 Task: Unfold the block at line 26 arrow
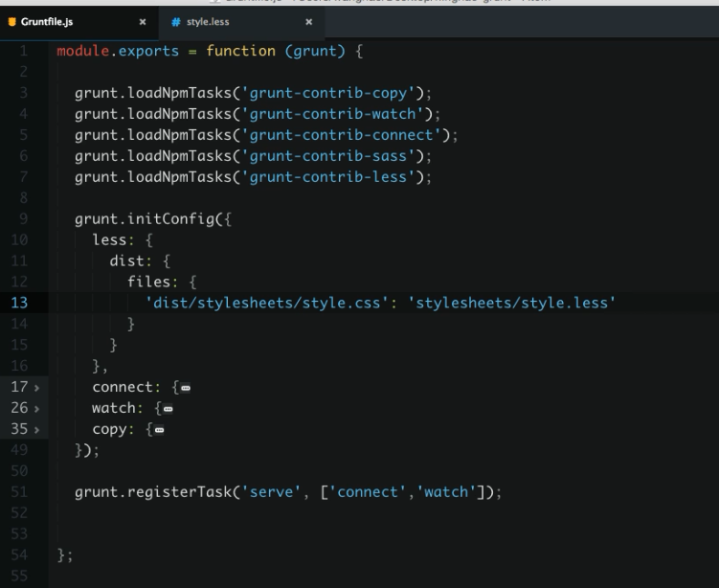(x=37, y=409)
